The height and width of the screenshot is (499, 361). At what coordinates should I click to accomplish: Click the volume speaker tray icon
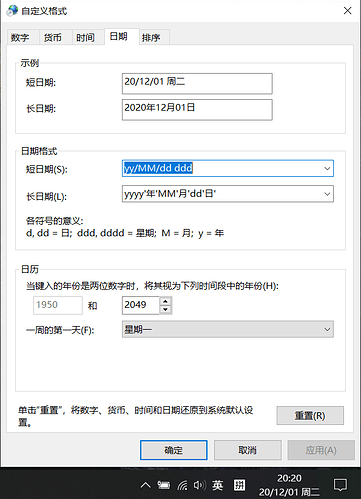(x=200, y=485)
